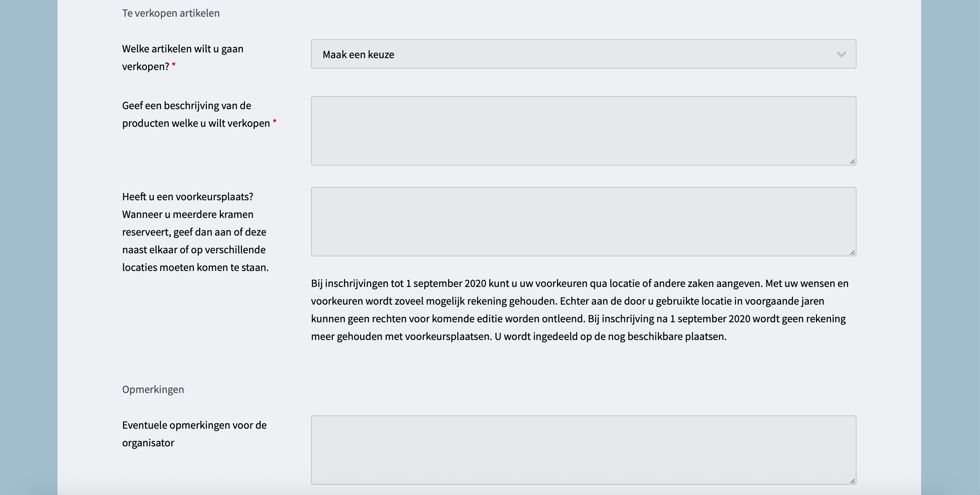Click the 'Opmerkingen' section heading
This screenshot has height=495, width=980.
153,389
